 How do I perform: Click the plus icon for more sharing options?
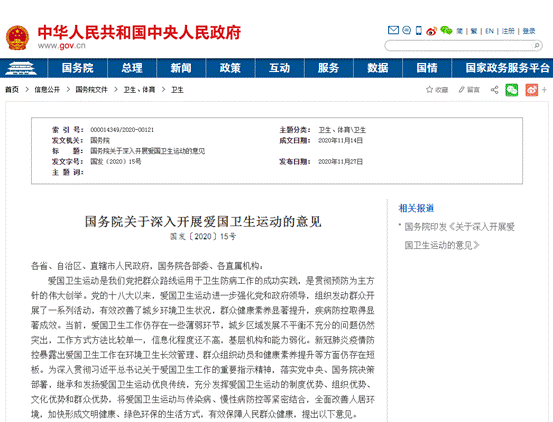[x=544, y=90]
